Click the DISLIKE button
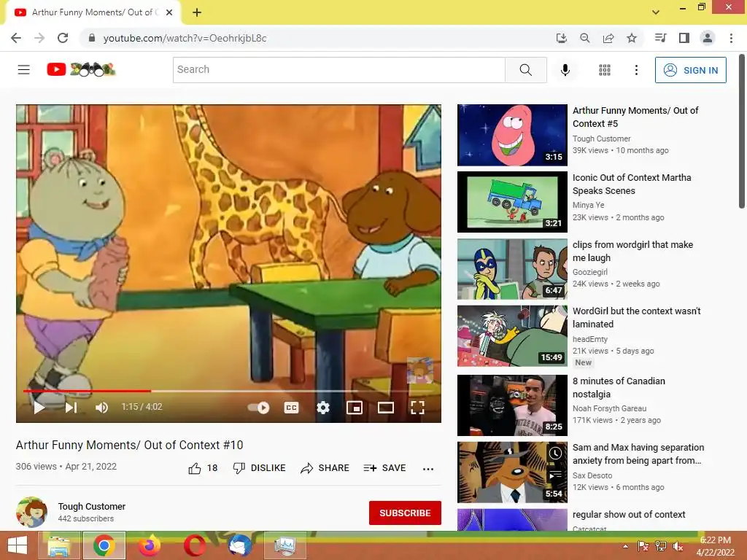The image size is (747, 560). tap(259, 468)
